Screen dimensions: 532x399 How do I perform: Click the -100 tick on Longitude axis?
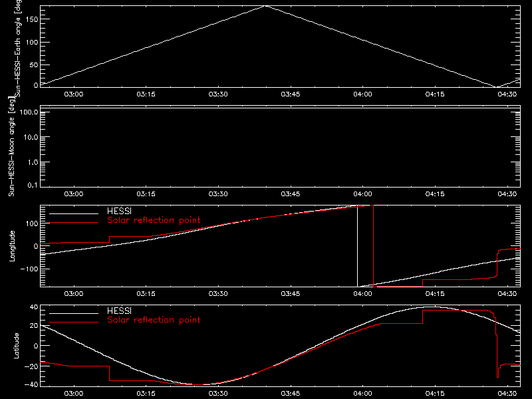[x=29, y=269]
